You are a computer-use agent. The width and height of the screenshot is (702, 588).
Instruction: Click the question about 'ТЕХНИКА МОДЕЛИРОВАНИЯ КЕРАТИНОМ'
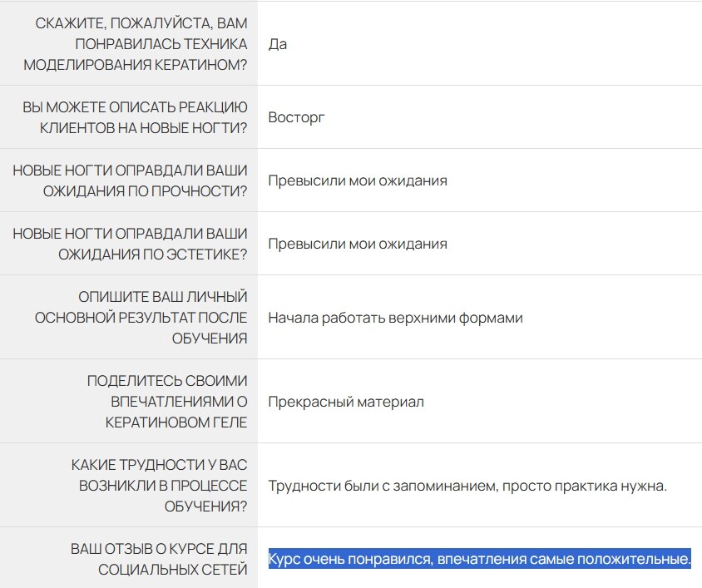[x=136, y=44]
